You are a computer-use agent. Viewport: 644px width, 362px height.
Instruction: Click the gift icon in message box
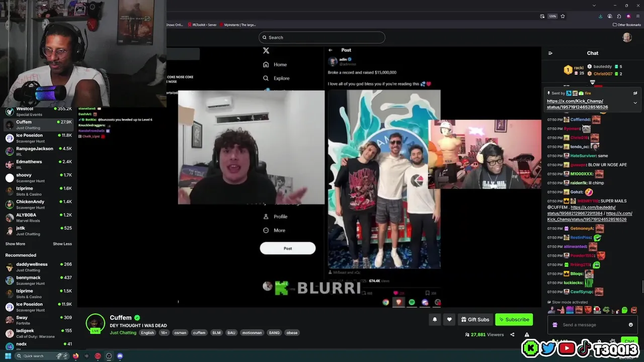555,325
